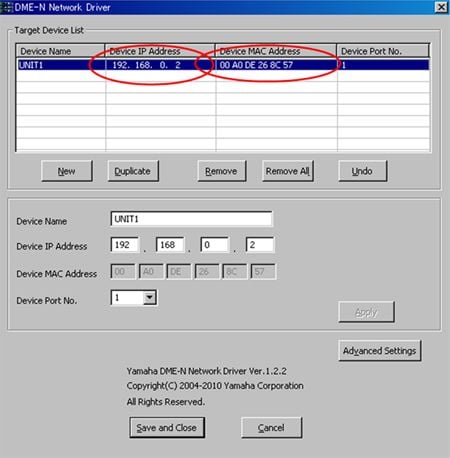Click the Remove All button
450x458 pixels.
288,171
